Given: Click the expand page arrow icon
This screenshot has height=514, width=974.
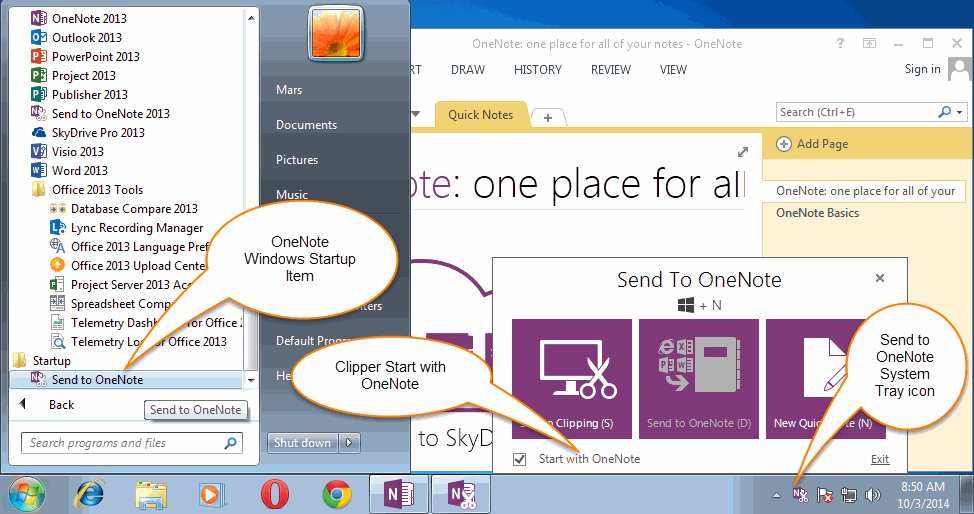Looking at the screenshot, I should click(743, 152).
